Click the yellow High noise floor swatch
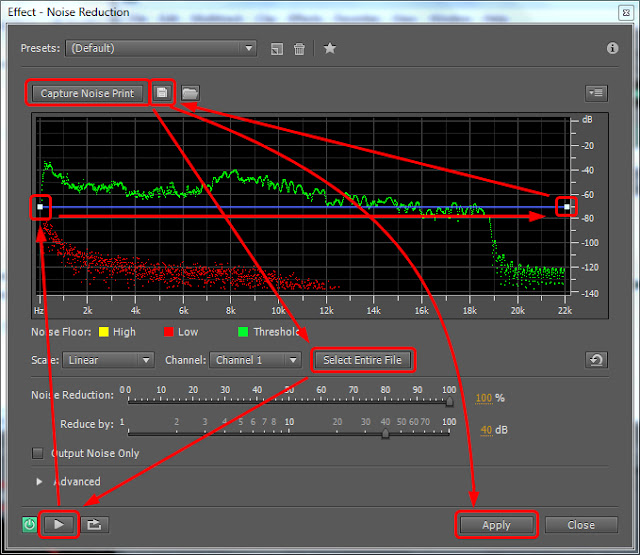The height and width of the screenshot is (555, 640). coord(104,332)
